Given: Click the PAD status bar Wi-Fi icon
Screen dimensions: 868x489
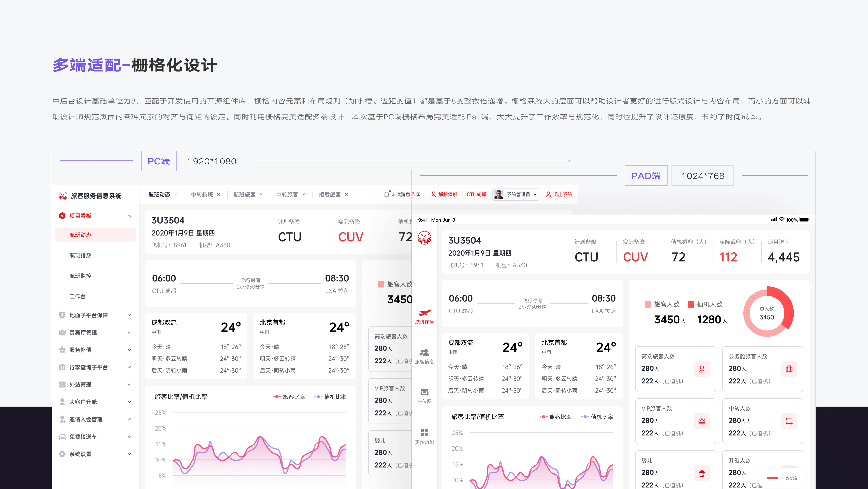Looking at the screenshot, I should pyautogui.click(x=782, y=219).
